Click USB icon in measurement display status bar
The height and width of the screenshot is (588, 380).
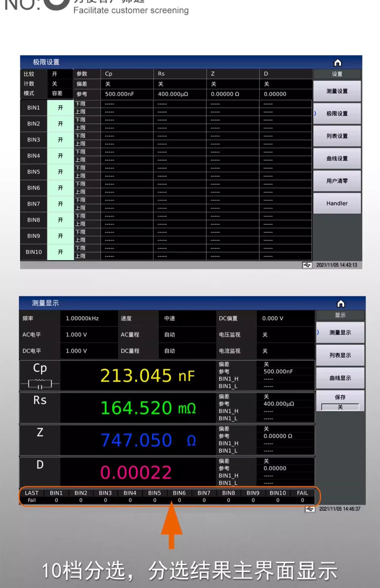(310, 509)
